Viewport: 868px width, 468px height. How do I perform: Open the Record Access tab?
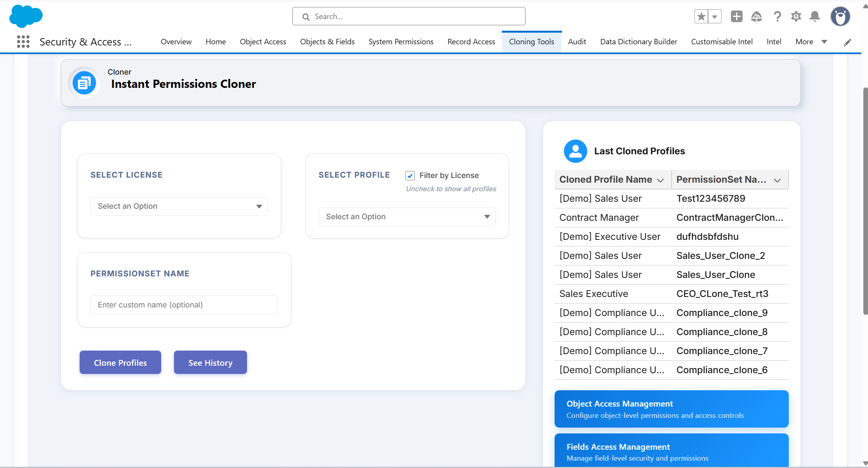pos(471,42)
